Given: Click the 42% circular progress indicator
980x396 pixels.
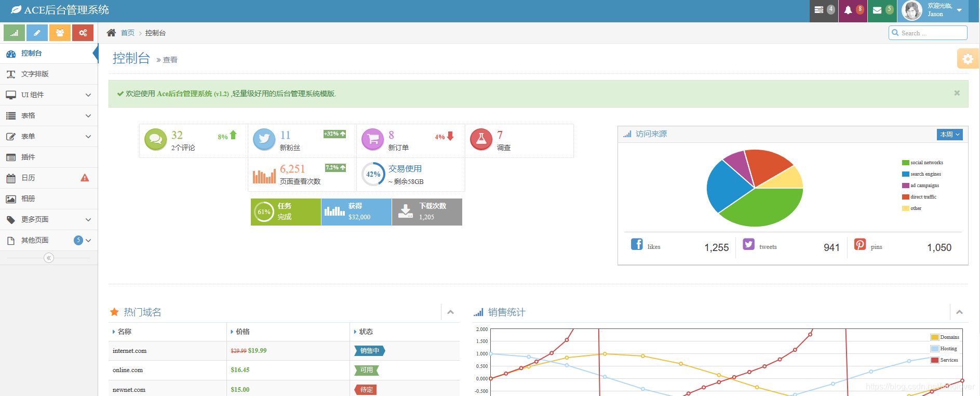Looking at the screenshot, I should [373, 175].
